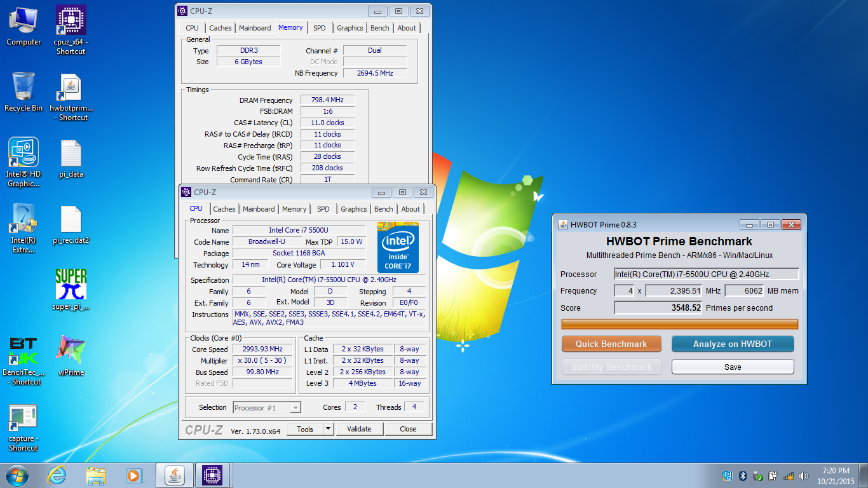Open the Graphics tab in front CPU-Z
Image resolution: width=868 pixels, height=488 pixels.
click(354, 209)
